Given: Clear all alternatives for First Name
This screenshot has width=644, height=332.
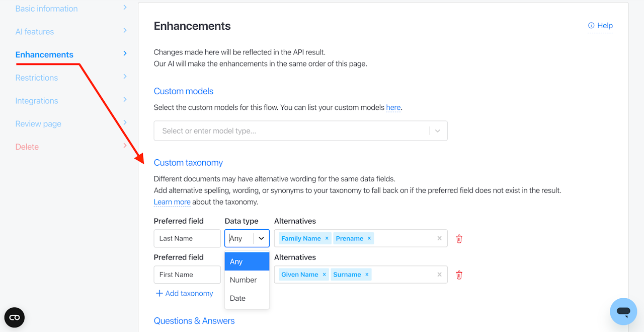Looking at the screenshot, I should point(439,275).
